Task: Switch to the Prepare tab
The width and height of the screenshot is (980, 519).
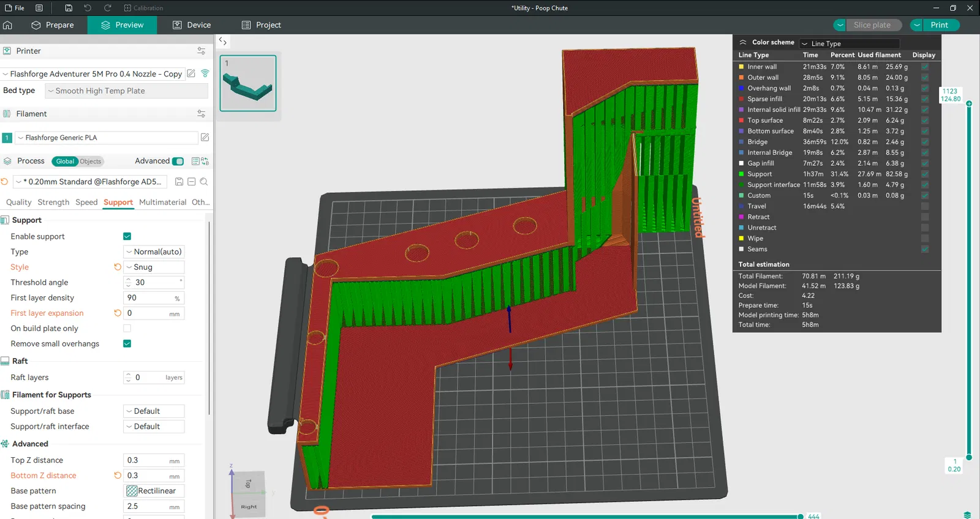Action: click(53, 25)
